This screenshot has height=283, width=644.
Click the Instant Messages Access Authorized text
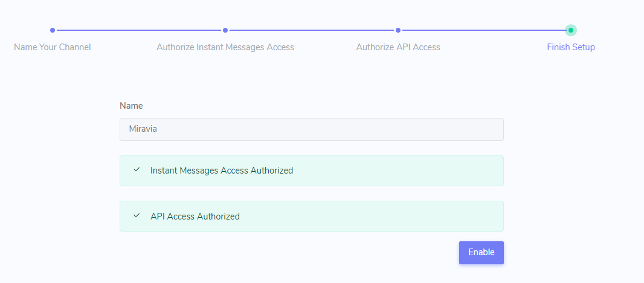pyautogui.click(x=222, y=171)
